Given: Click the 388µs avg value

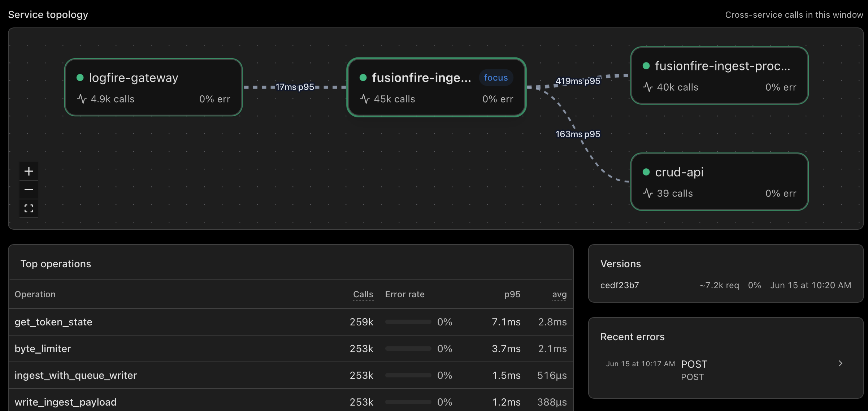Looking at the screenshot, I should [x=552, y=402].
